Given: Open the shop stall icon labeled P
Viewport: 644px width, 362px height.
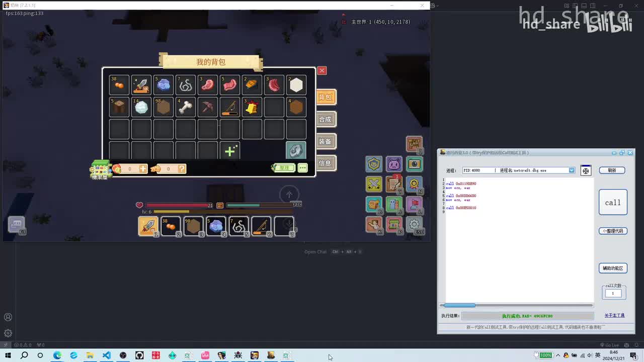Looking at the screenshot, I should pos(394,224).
